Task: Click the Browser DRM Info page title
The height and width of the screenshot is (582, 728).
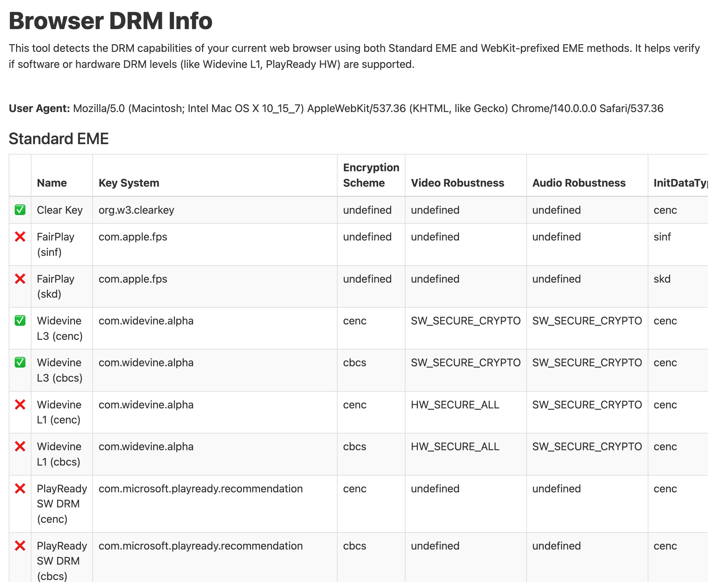Action: tap(110, 21)
